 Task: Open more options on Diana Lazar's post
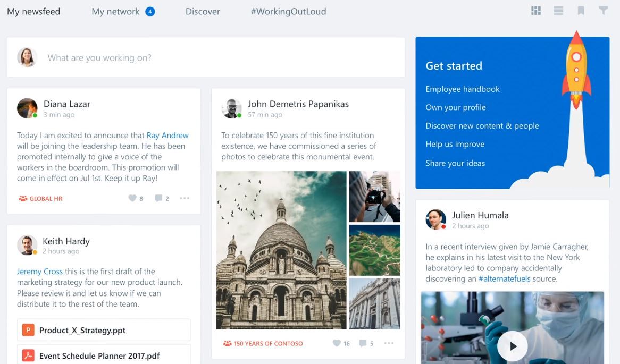[185, 198]
